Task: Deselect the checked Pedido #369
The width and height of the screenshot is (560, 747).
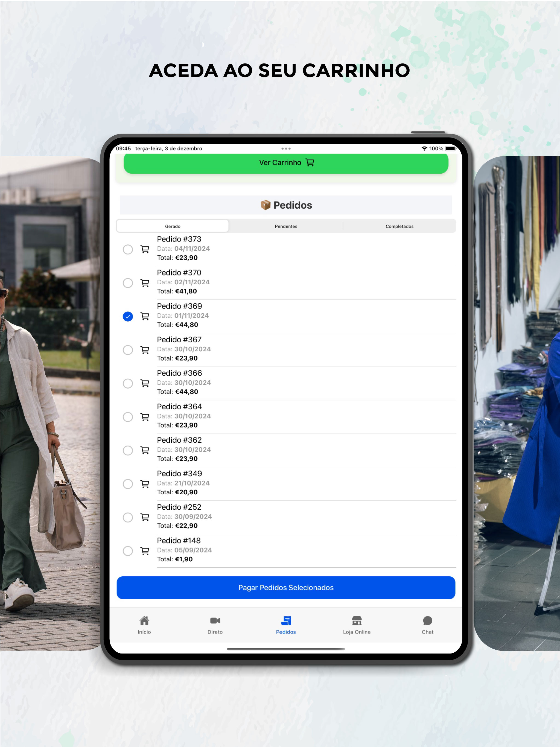Action: click(128, 316)
